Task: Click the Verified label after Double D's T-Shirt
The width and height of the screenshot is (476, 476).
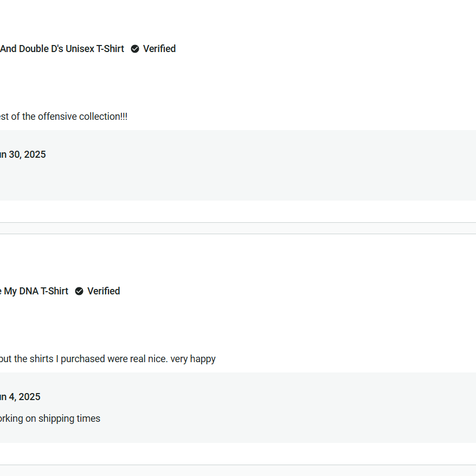Action: pyautogui.click(x=159, y=49)
